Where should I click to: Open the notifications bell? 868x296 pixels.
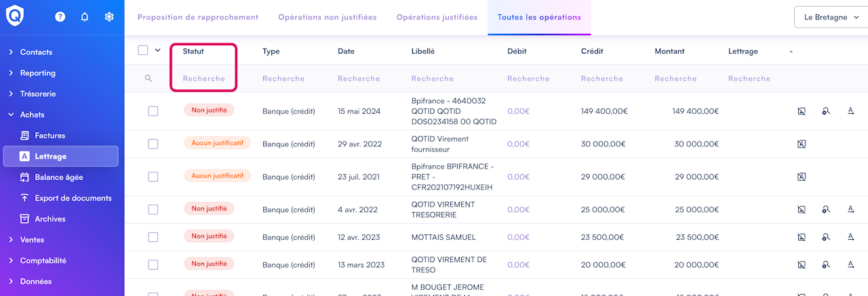(85, 17)
